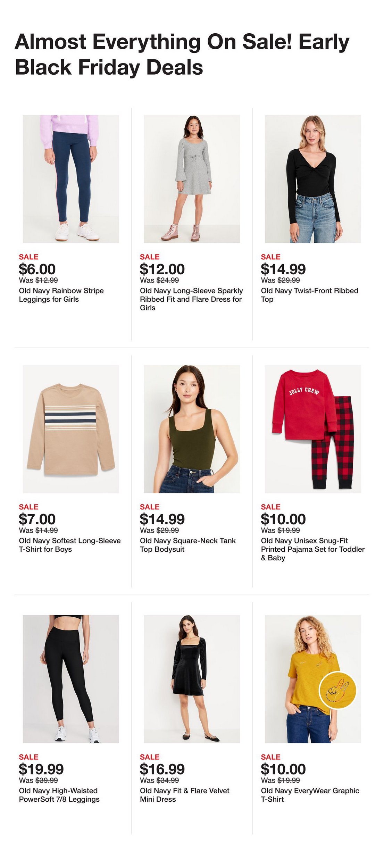Click the $19.99 sale price for PowerSoft leggings
This screenshot has width=384, height=868.
point(41,769)
